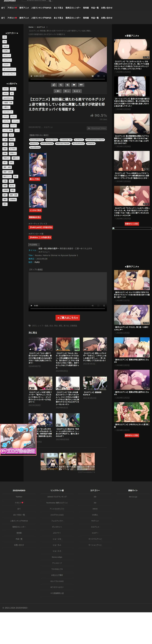Click the 関連商品を見る button
This screenshot has width=152, height=644.
pyautogui.click(x=35, y=217)
